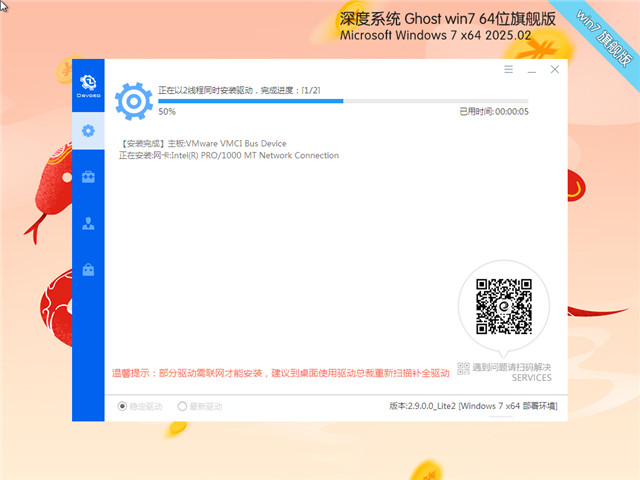
Task: Open the toolbox sidebar icon
Action: coord(88,177)
